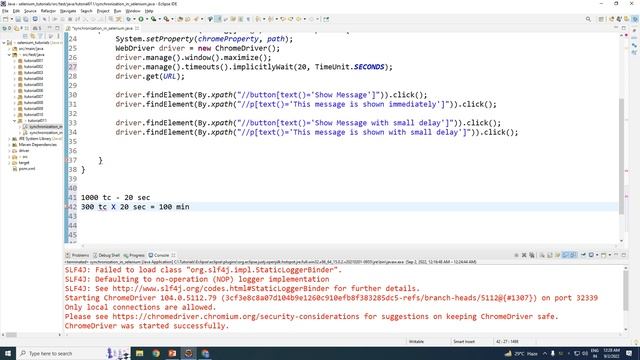Open the Refactor menu

coord(48,11)
